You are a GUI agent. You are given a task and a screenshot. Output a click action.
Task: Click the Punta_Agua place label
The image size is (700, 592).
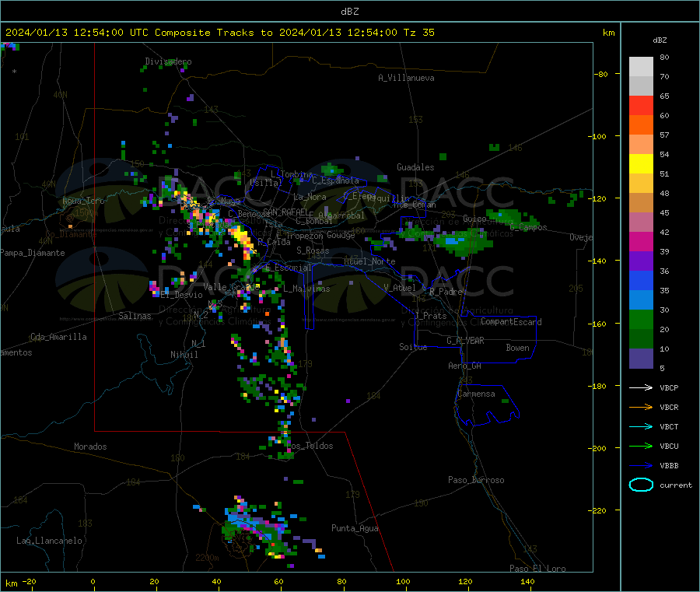[355, 527]
